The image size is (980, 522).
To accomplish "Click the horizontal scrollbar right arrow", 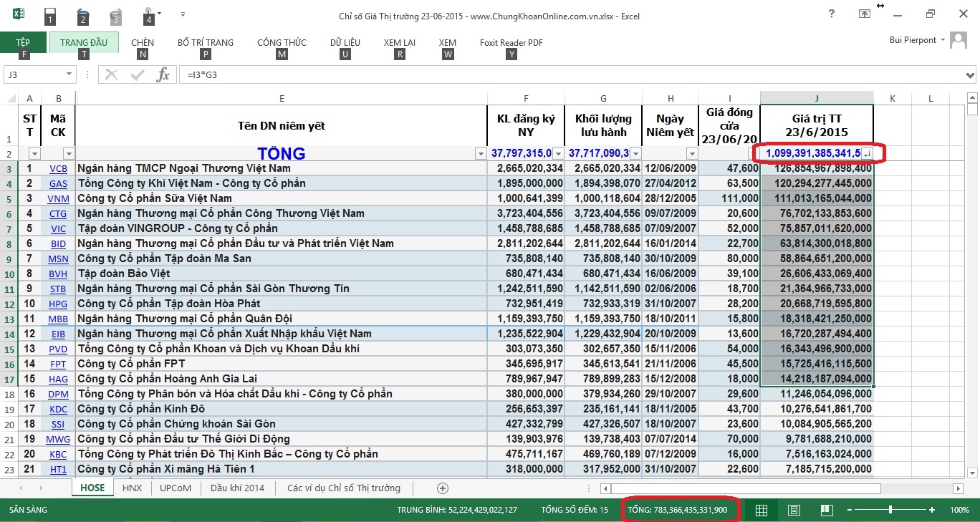I will click(959, 488).
